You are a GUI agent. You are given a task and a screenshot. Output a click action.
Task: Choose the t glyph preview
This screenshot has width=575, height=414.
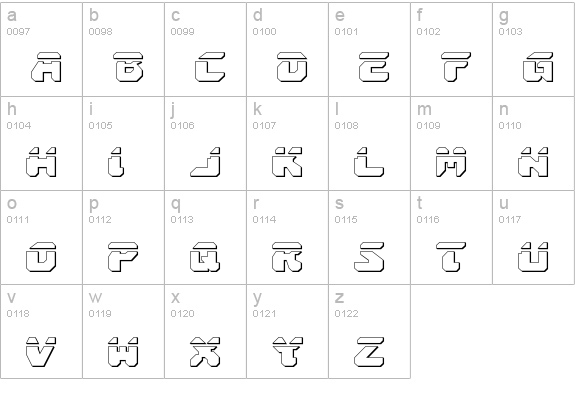[x=451, y=257]
